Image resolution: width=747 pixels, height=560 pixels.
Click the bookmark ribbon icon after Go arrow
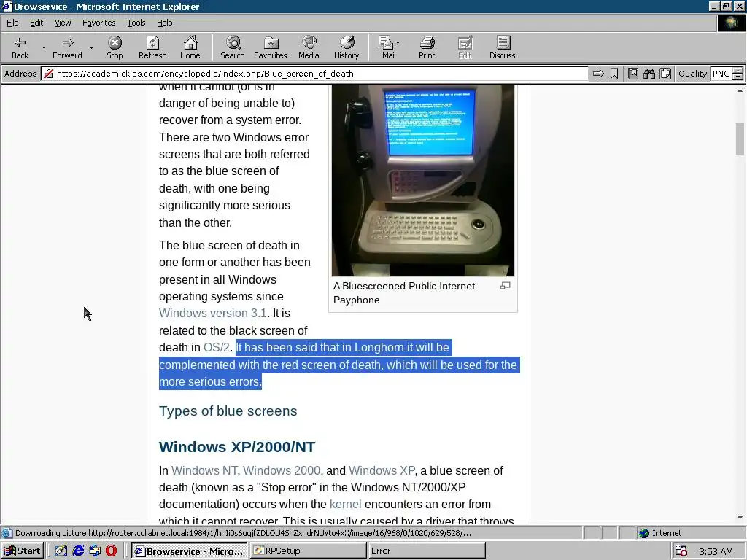(614, 74)
